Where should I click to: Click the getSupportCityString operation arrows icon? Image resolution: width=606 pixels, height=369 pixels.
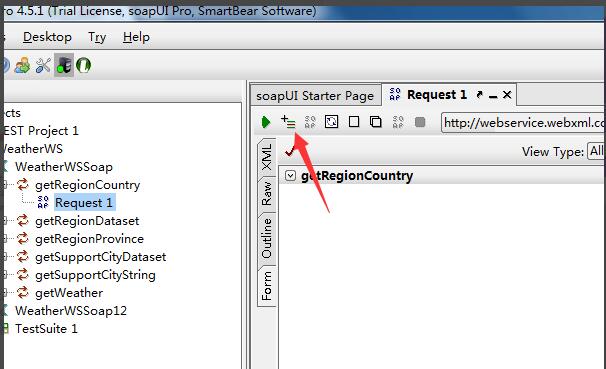[23, 275]
